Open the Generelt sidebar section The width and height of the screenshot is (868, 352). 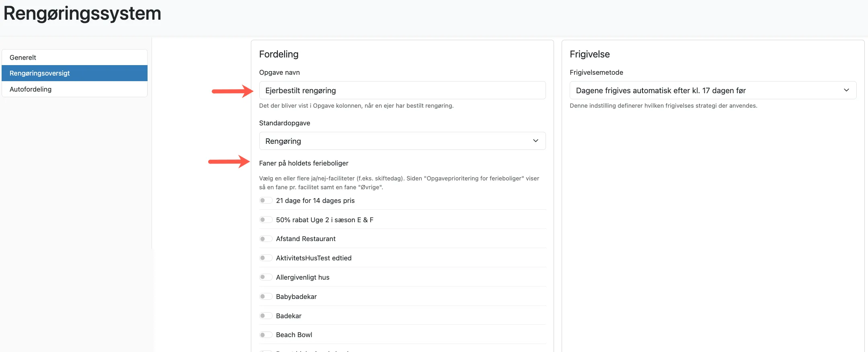75,57
